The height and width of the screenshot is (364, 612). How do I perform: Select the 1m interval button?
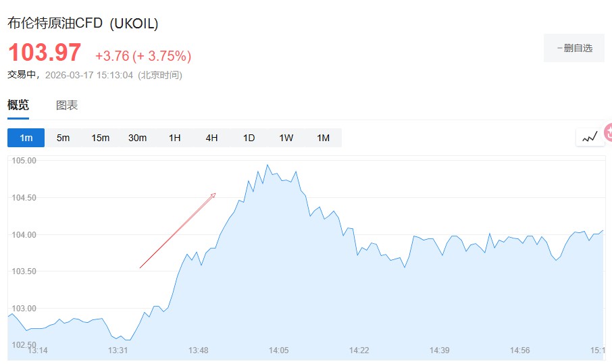(x=26, y=138)
